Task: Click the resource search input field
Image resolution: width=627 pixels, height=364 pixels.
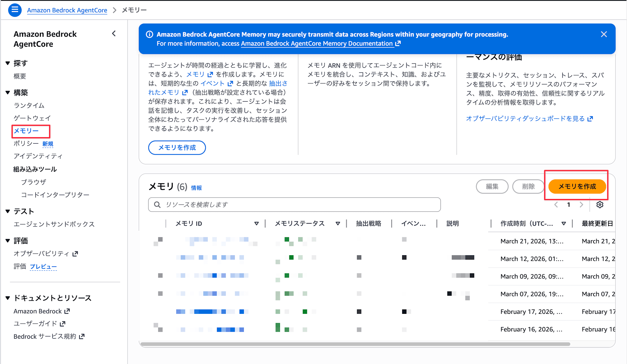Action: tap(295, 205)
